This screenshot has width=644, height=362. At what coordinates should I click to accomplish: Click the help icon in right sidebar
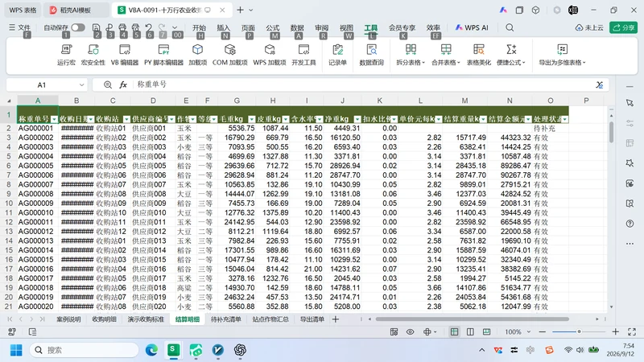click(x=630, y=224)
